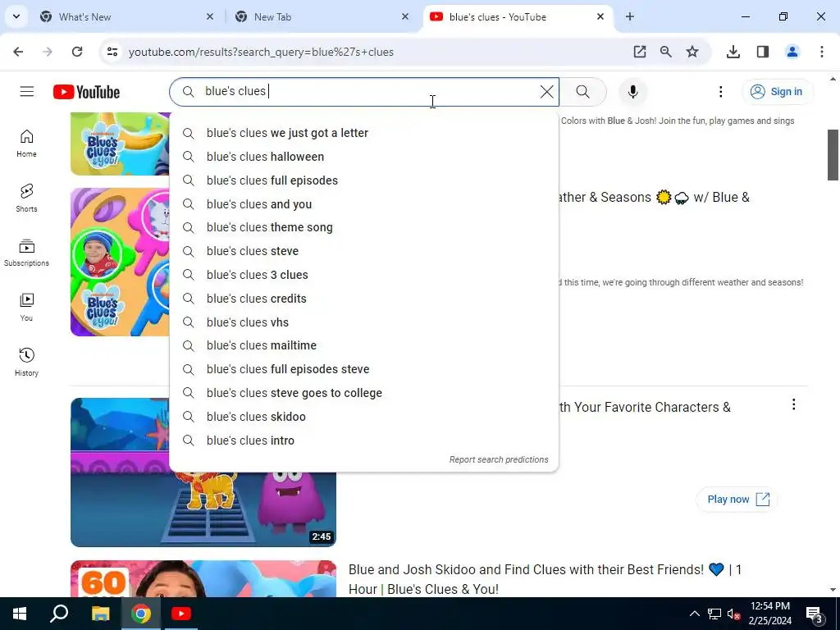Open YouTube settings three-dot menu
The height and width of the screenshot is (630, 840).
720,92
